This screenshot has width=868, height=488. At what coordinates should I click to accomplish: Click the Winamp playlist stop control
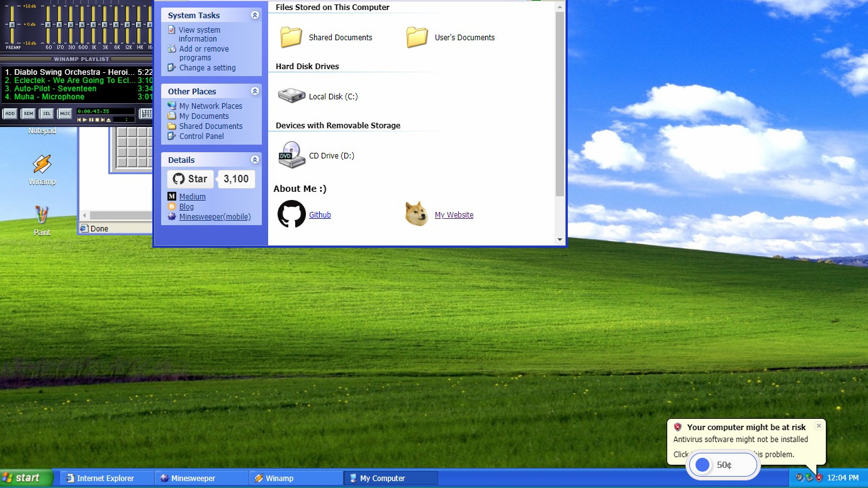(97, 120)
